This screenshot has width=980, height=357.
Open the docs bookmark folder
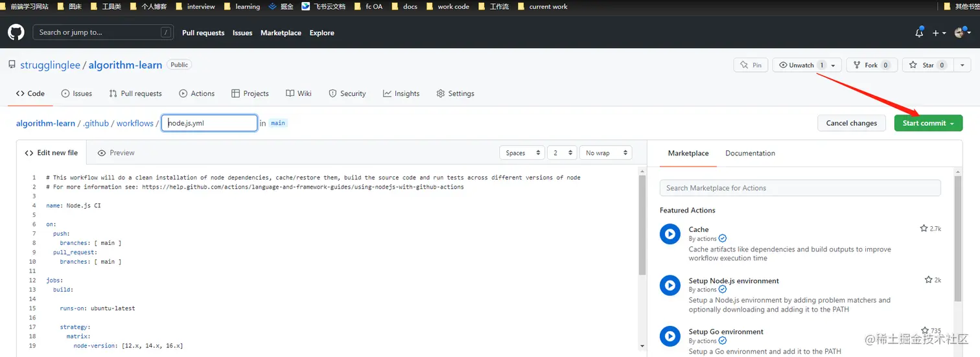(404, 6)
